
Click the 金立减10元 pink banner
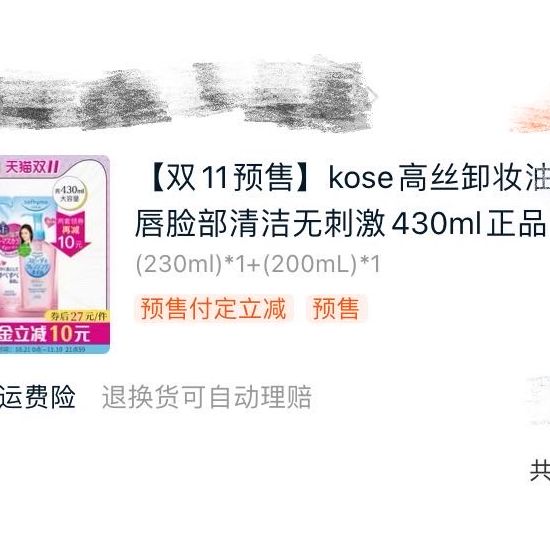[x=53, y=333]
